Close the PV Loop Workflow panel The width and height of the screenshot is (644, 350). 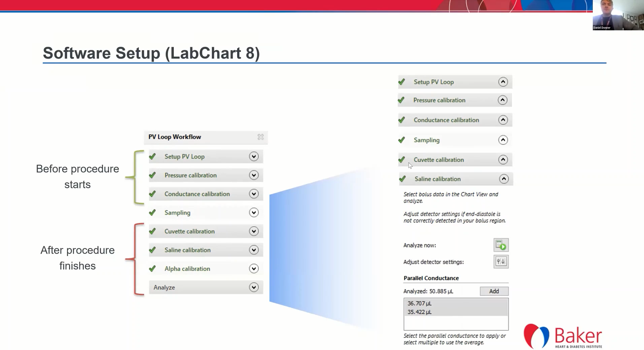[x=260, y=137]
